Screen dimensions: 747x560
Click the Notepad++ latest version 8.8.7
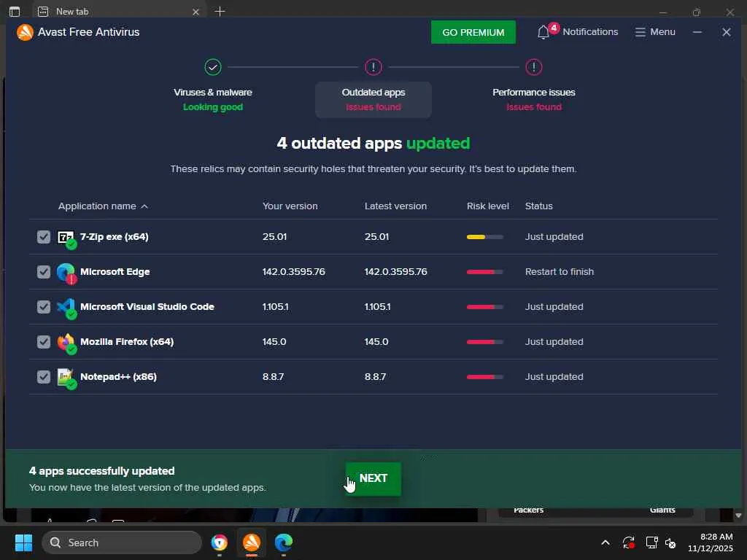[375, 377]
